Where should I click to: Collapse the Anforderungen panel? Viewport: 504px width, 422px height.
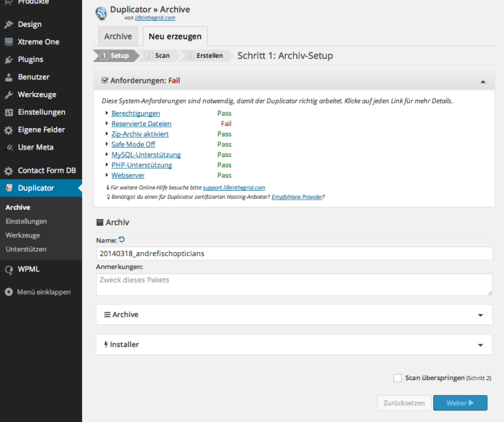[482, 81]
